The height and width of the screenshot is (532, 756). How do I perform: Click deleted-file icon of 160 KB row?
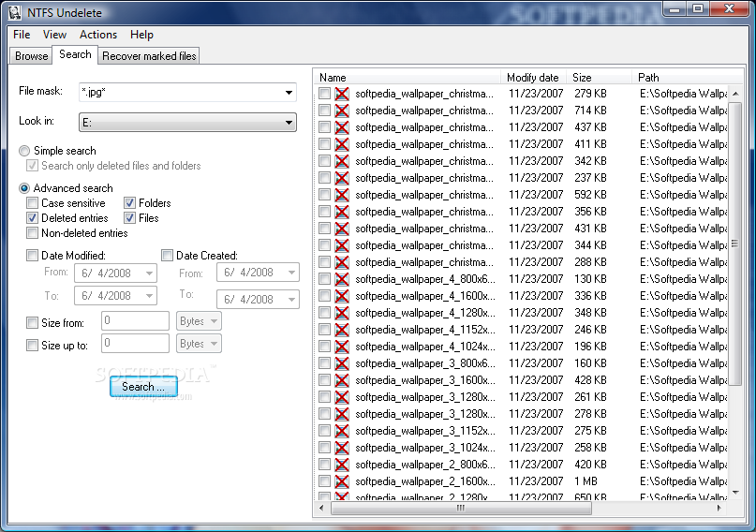coord(342,363)
